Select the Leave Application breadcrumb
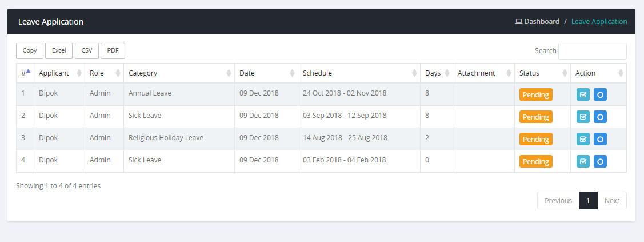The image size is (644, 242). pyautogui.click(x=599, y=22)
